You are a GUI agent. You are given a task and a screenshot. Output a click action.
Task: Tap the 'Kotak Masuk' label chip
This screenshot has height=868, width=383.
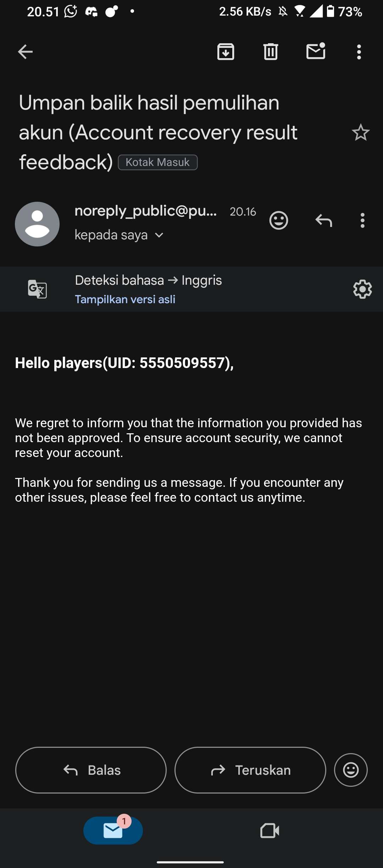coord(158,162)
